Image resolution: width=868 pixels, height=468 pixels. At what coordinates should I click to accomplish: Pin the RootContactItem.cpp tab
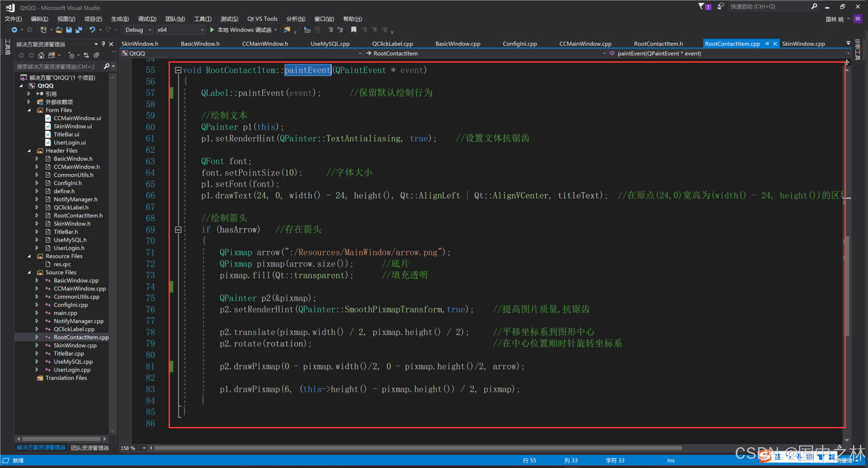(x=767, y=44)
